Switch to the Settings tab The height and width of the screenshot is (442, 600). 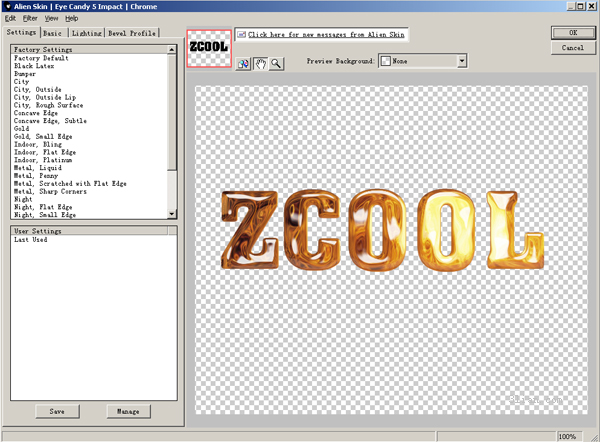(x=21, y=33)
